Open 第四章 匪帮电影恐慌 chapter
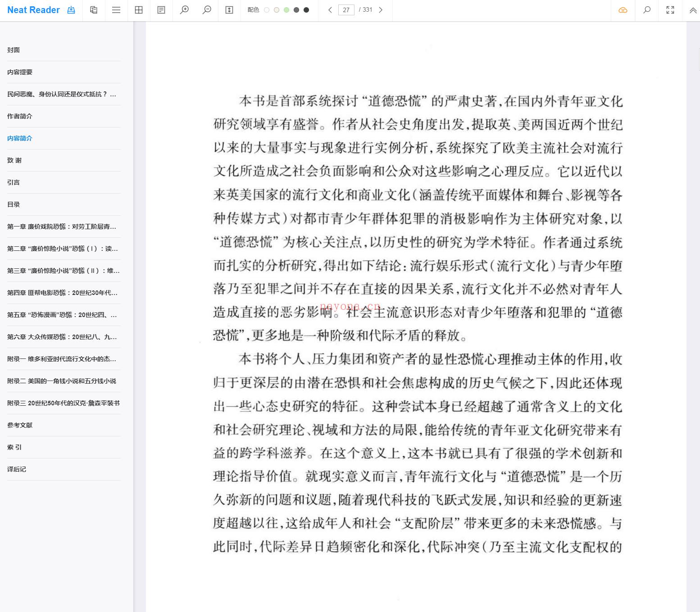 (x=63, y=293)
